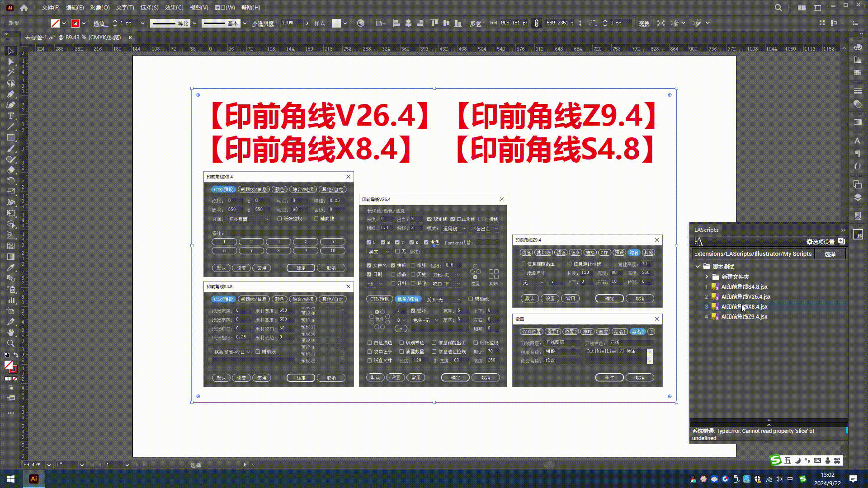Image resolution: width=868 pixels, height=488 pixels.
Task: Select the Scale tool
Action: 11,192
